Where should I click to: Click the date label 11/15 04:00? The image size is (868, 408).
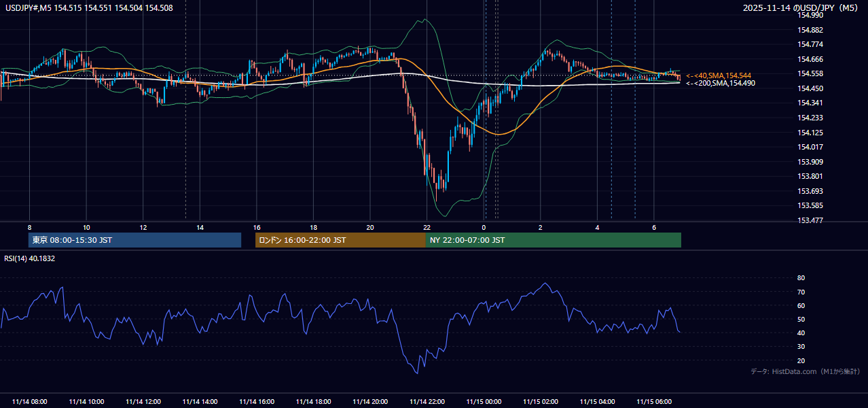pyautogui.click(x=597, y=402)
